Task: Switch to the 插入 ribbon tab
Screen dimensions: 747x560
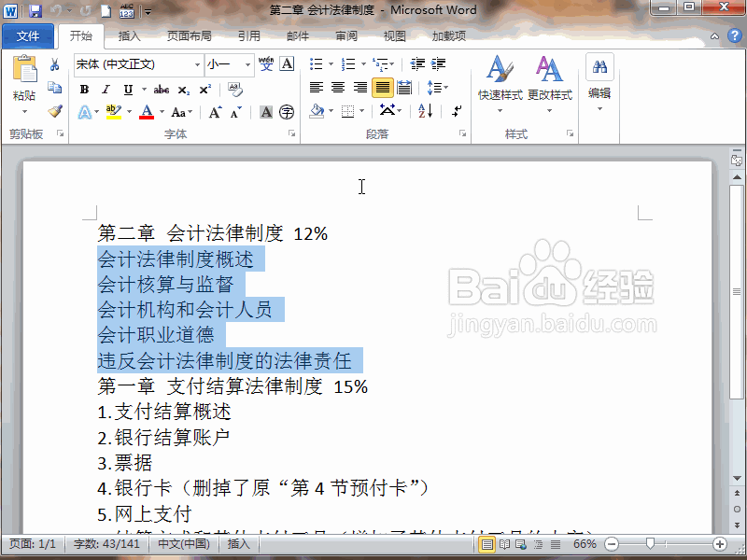Action: point(128,35)
